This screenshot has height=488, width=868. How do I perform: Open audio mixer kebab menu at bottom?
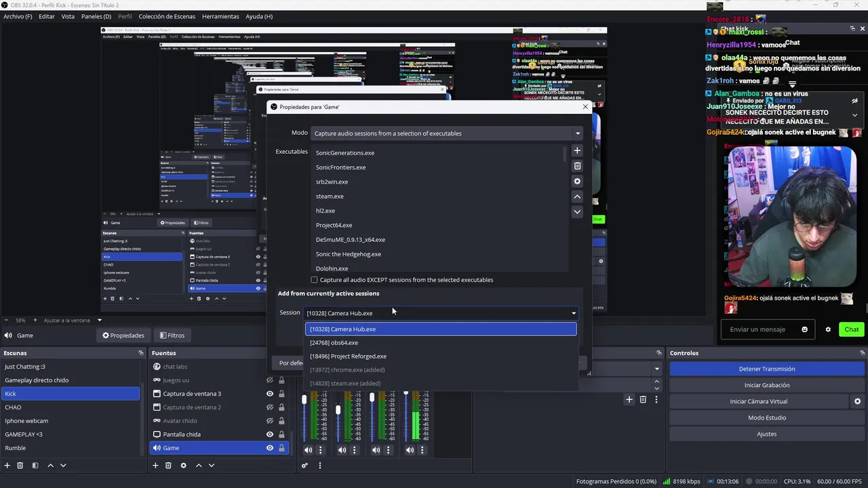click(x=320, y=466)
